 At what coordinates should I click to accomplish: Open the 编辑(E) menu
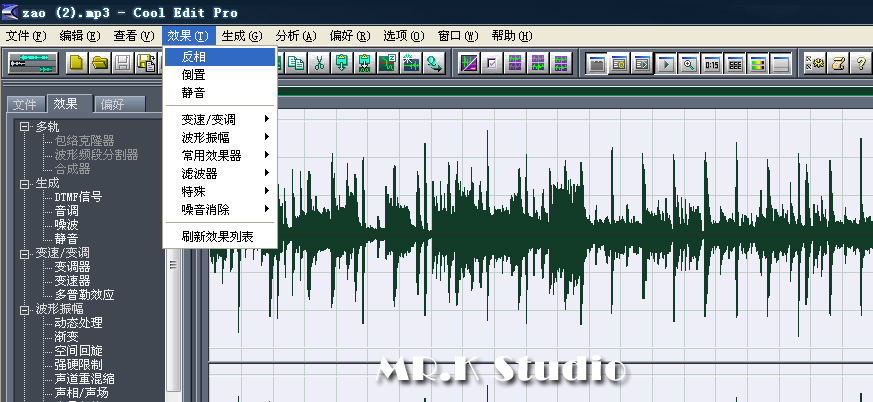(80, 36)
